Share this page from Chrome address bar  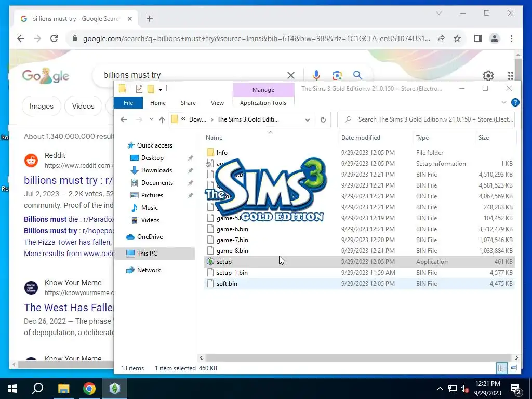(441, 38)
